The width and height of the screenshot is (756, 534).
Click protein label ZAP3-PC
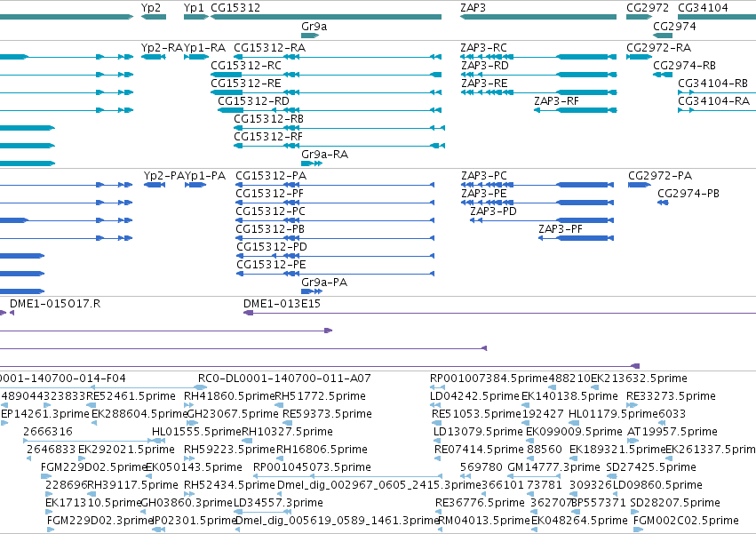tap(483, 176)
